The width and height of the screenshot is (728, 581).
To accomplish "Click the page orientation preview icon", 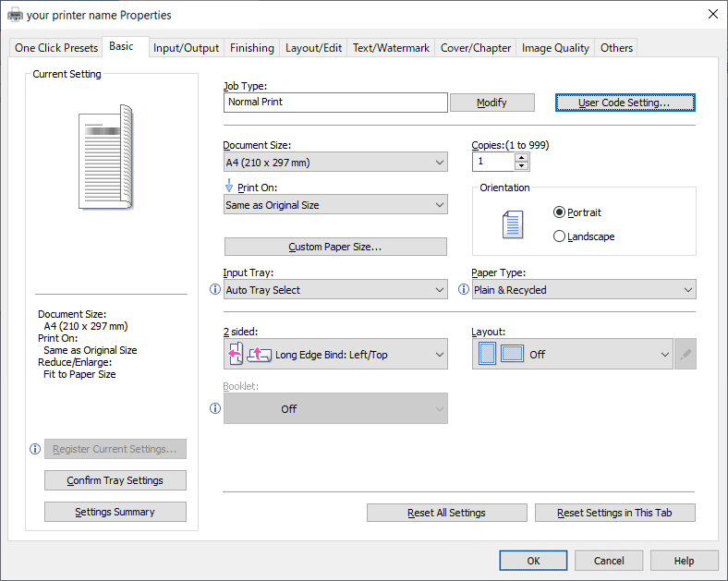I will (x=512, y=224).
